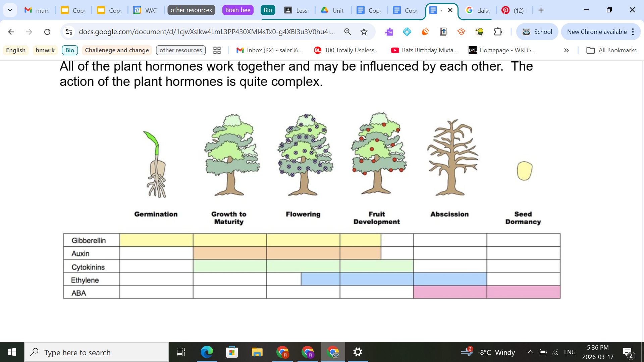Open Chrome three-dot menu
The height and width of the screenshot is (362, 644).
[633, 32]
